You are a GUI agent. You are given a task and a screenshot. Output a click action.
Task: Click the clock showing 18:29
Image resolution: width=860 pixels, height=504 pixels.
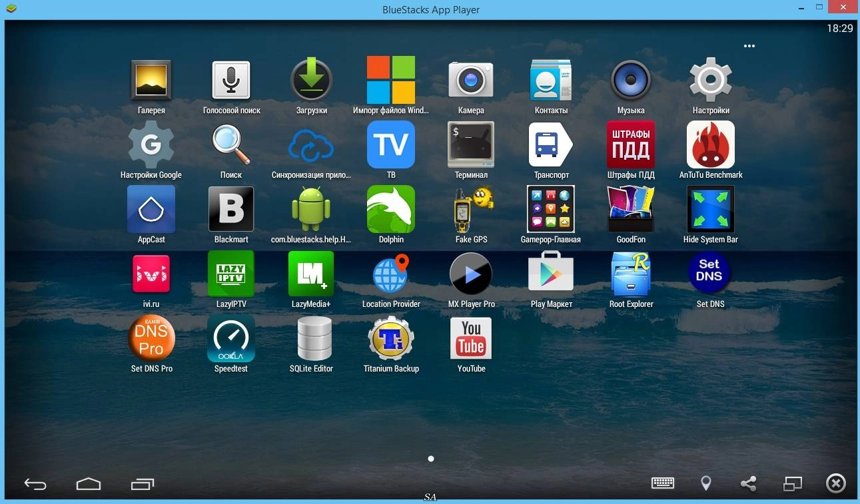(839, 29)
